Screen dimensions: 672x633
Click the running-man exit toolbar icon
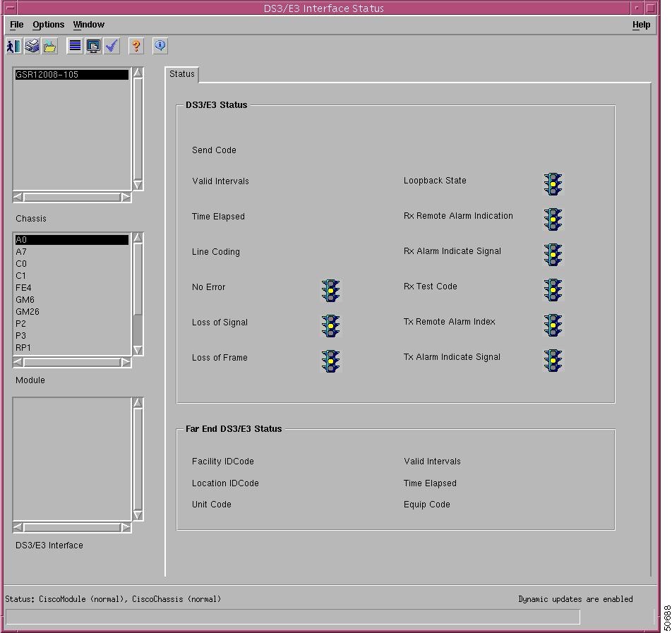[13, 46]
